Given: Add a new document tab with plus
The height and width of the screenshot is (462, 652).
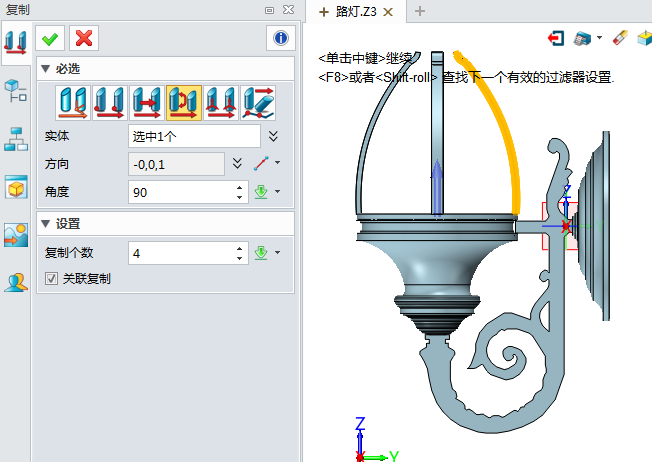Looking at the screenshot, I should 420,11.
